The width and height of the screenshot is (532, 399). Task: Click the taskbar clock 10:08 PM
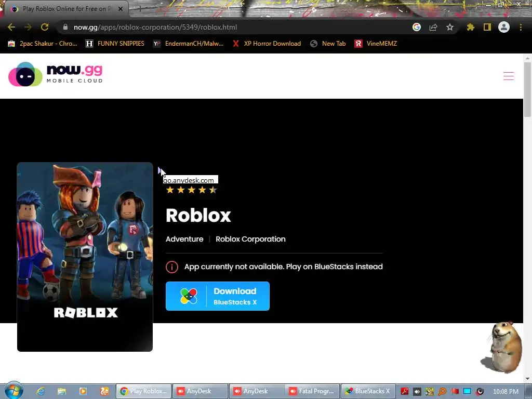[x=506, y=392]
